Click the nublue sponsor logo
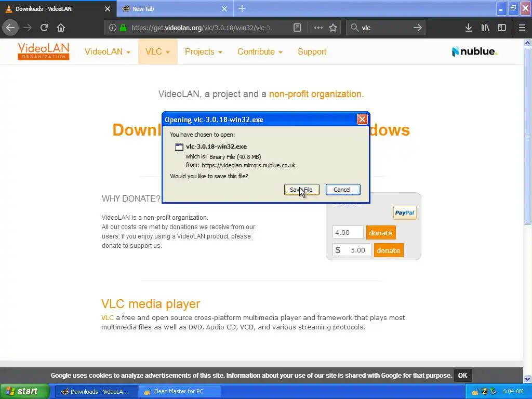532x399 pixels. click(474, 51)
